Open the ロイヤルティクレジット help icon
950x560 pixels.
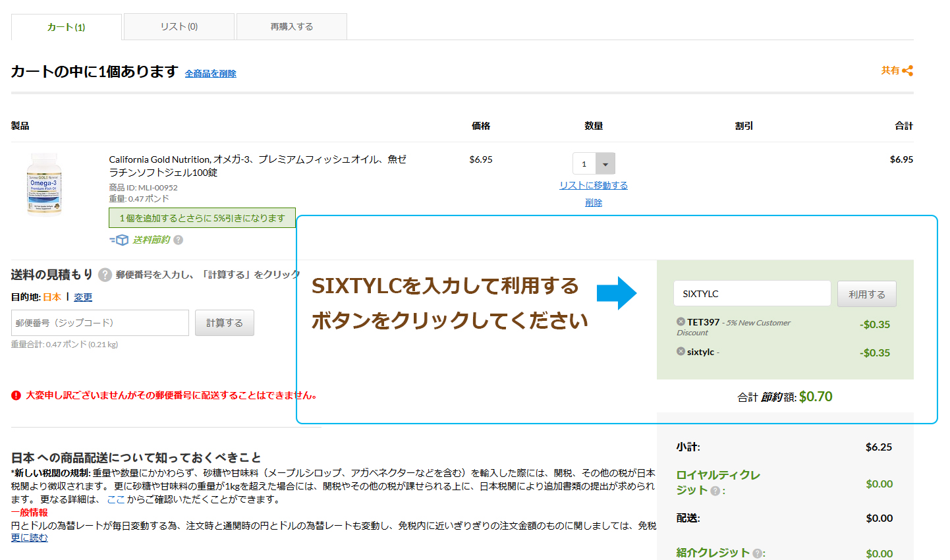coord(715,491)
